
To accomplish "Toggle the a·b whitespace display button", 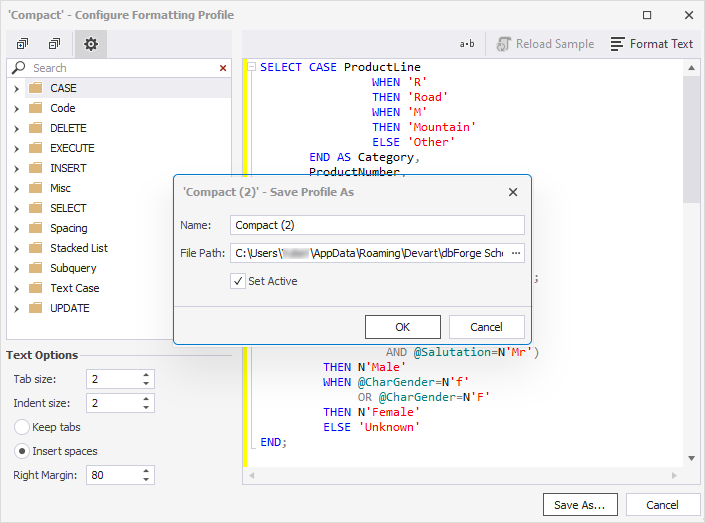I will coord(467,44).
